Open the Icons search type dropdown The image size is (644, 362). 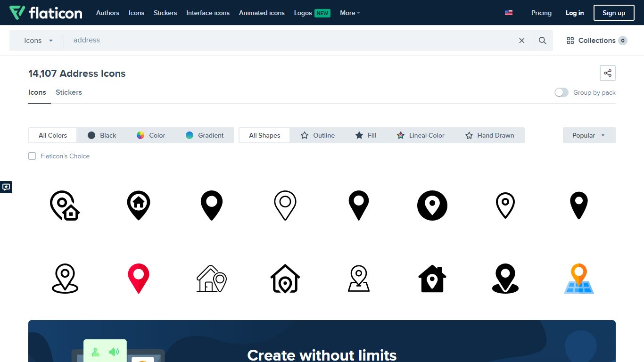pyautogui.click(x=39, y=41)
